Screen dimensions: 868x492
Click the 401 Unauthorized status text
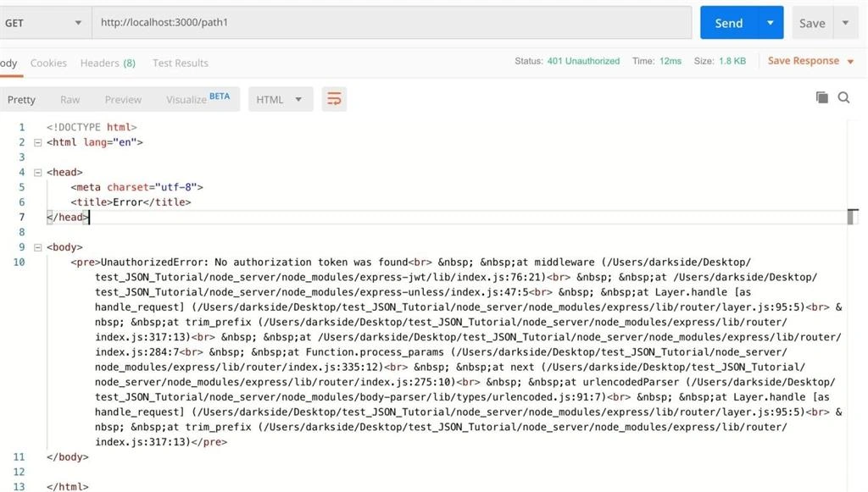583,61
